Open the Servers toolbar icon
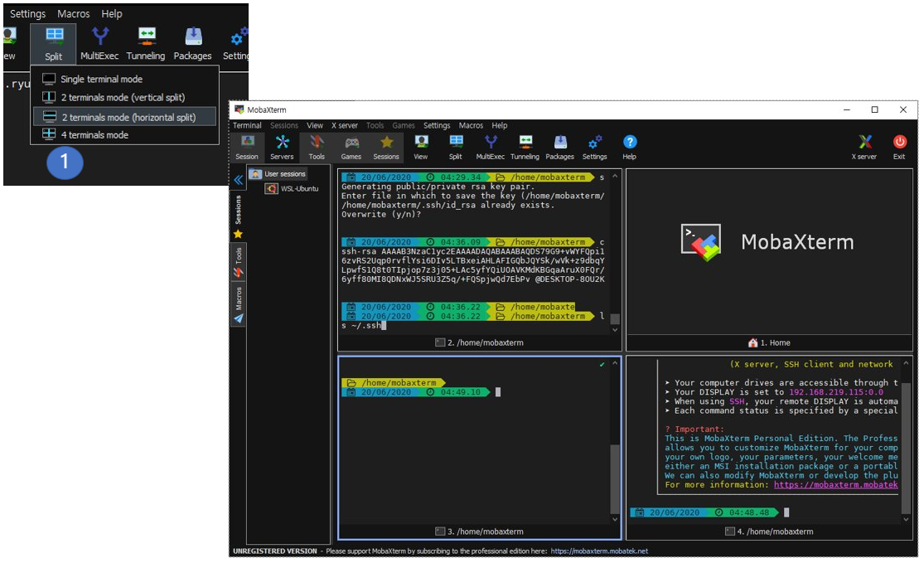 [x=282, y=148]
